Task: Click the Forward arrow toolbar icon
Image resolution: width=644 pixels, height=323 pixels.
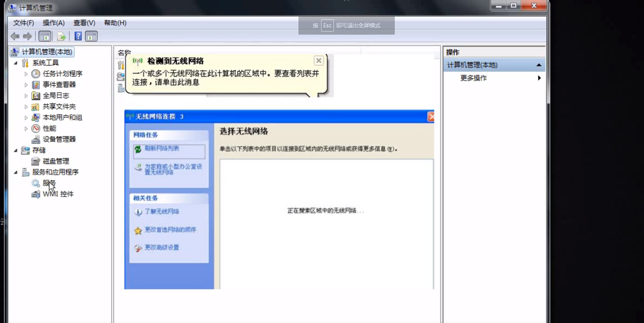Action: click(x=27, y=36)
